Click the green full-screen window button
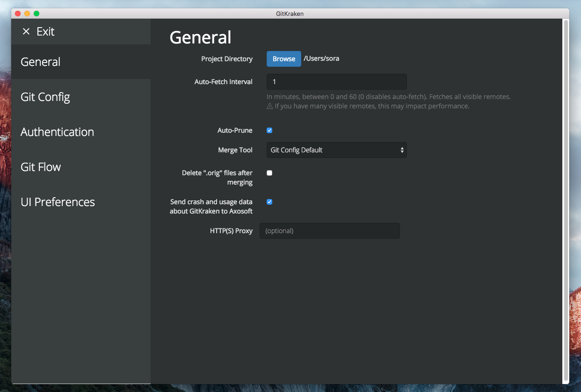The image size is (581, 392). point(36,14)
